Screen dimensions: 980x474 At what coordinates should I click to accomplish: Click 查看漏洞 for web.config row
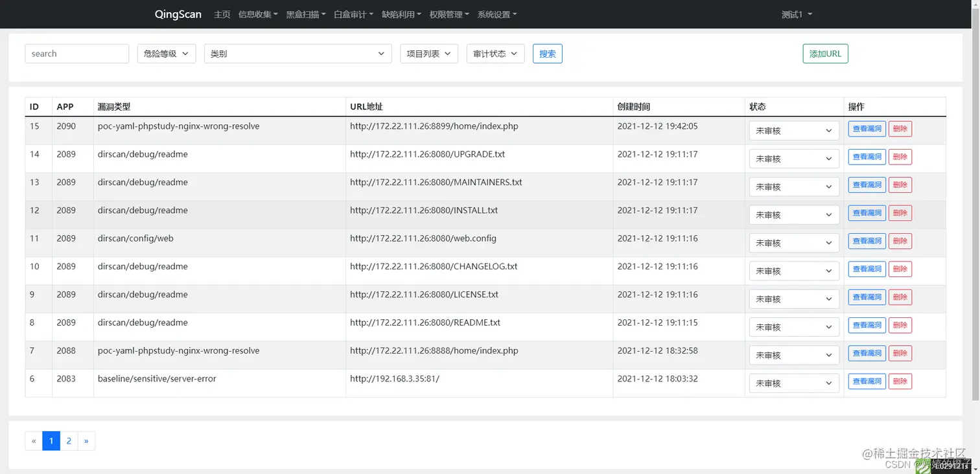coord(867,241)
